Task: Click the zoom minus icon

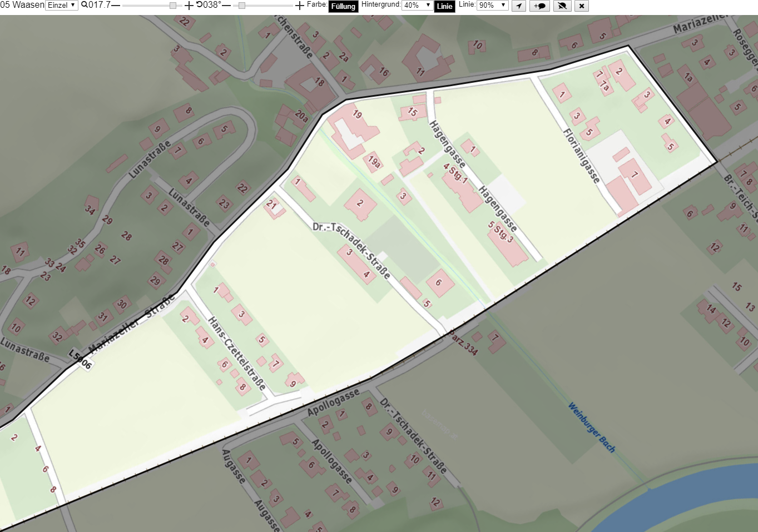Action: 116,6
